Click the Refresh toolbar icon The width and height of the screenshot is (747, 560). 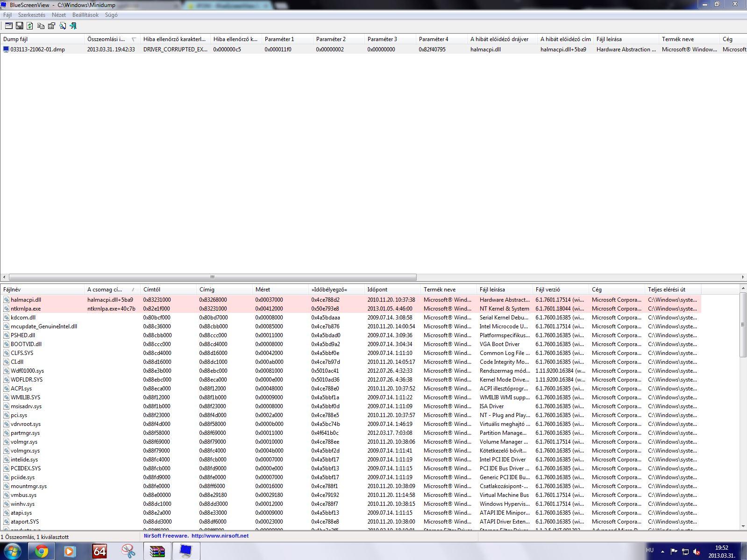tap(30, 26)
